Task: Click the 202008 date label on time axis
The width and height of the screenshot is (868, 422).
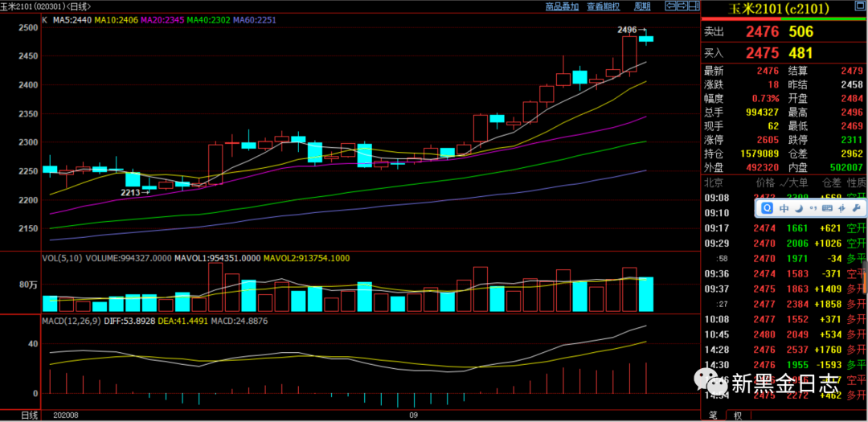Action: 65,415
